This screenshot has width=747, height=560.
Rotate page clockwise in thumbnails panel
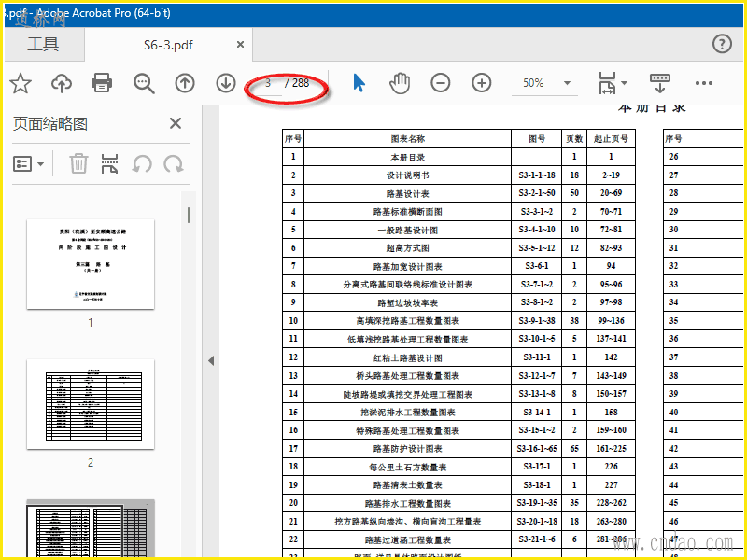pos(174,164)
